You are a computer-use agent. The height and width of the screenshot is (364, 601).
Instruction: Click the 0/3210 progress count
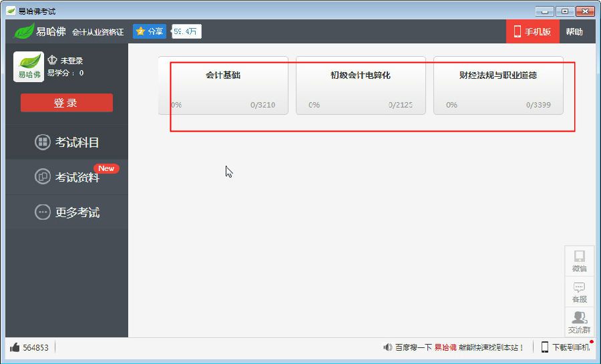263,105
